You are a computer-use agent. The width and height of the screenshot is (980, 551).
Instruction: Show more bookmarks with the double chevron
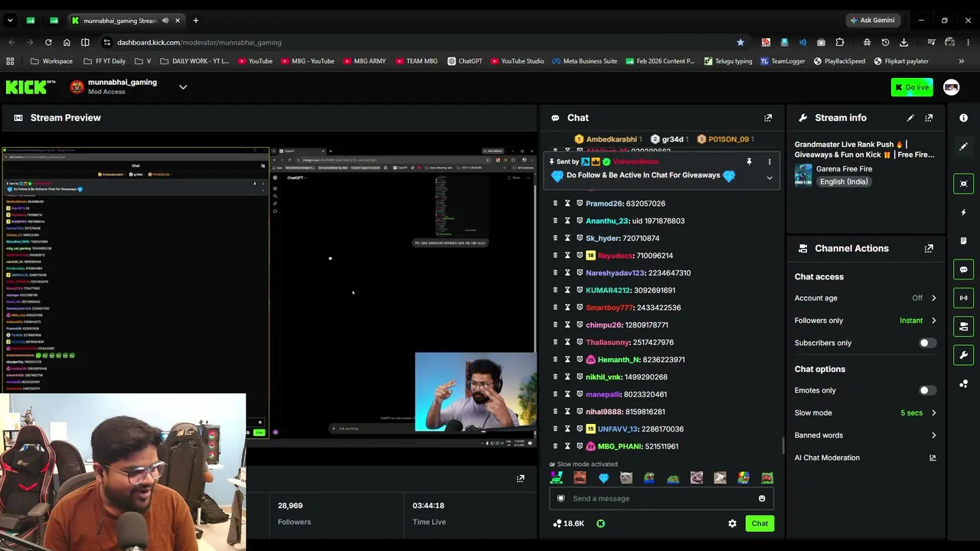pyautogui.click(x=962, y=61)
